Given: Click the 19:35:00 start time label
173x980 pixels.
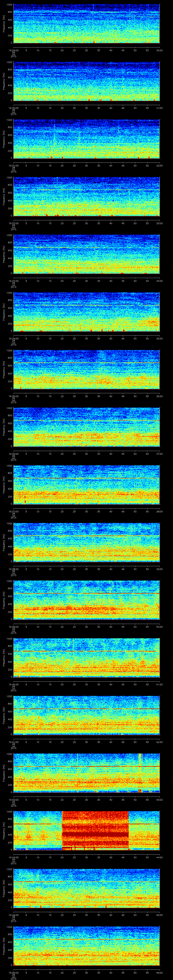Looking at the screenshot, I should click(x=13, y=396).
